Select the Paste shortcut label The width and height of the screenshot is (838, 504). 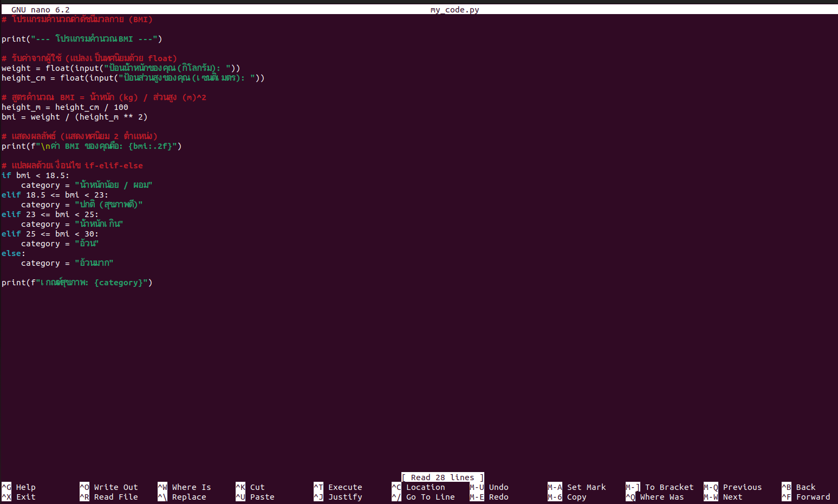[x=262, y=497]
